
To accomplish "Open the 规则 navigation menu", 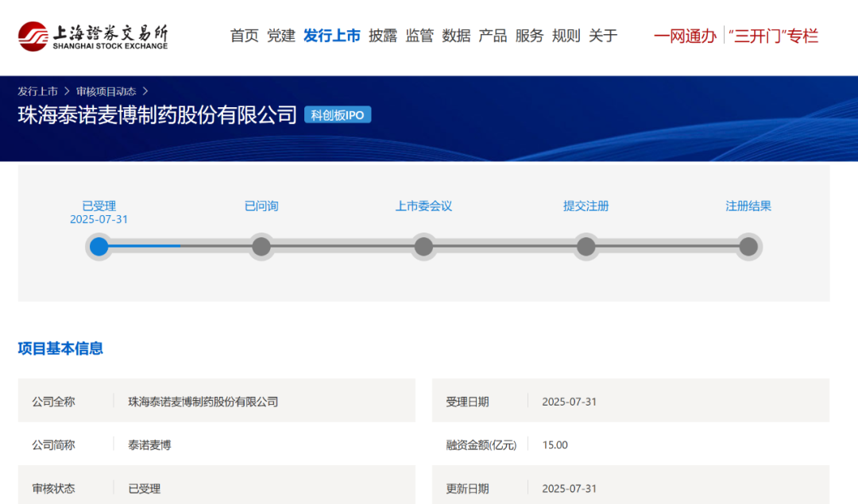I will tap(566, 36).
